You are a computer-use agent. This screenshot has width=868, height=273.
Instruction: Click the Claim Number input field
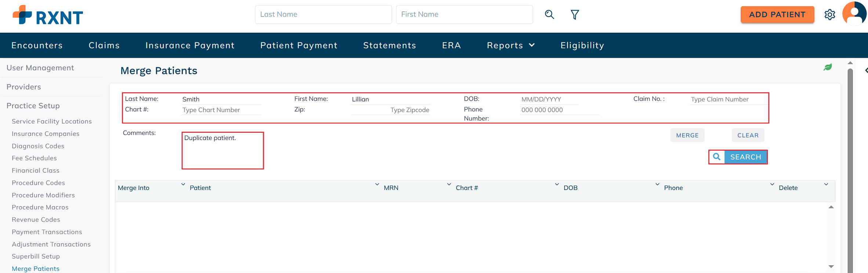click(727, 99)
